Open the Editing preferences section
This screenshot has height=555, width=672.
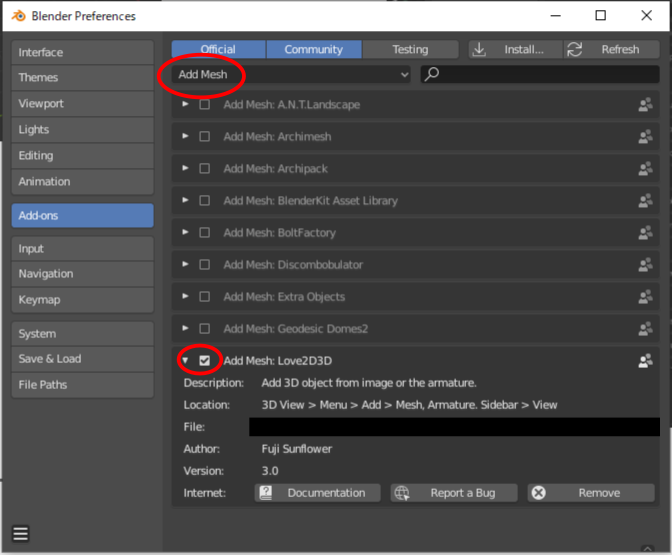pos(83,156)
